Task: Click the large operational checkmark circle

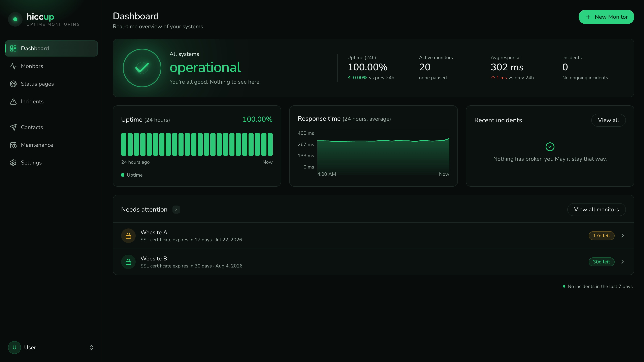Action: [x=142, y=68]
